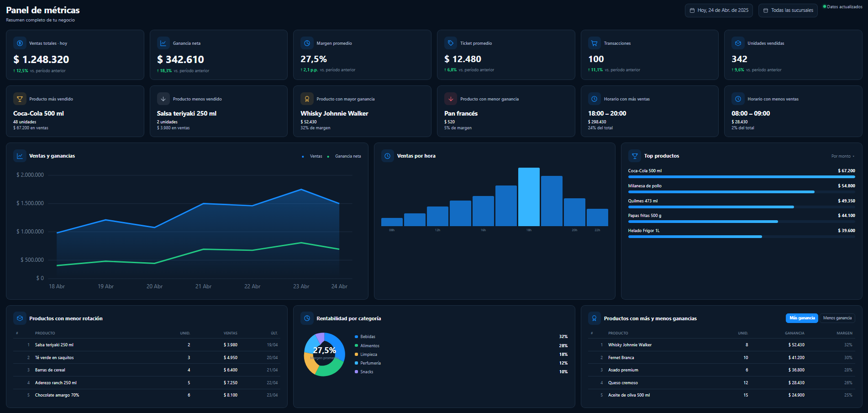Click the Datos actualizados status indicator
The image size is (868, 413).
[x=842, y=7]
